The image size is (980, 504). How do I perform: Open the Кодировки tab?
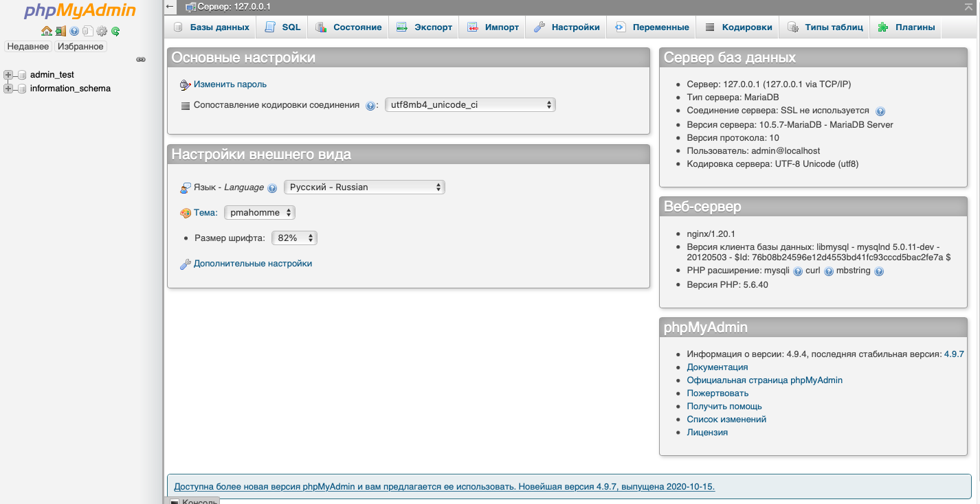738,27
